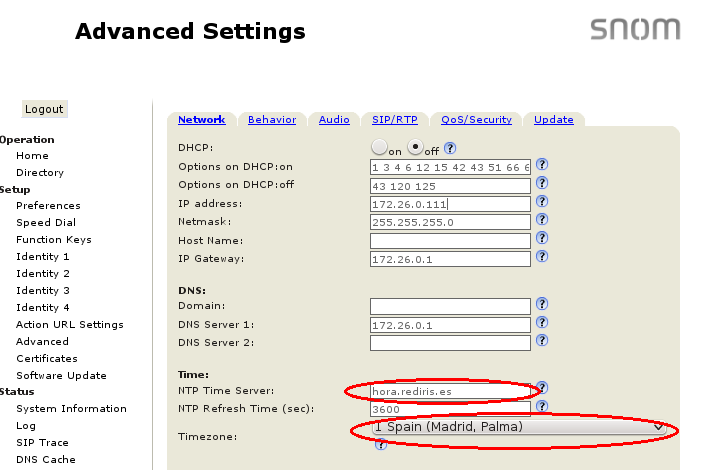Open help icon below Timezone dropdown
714x470 pixels.
pos(380,445)
